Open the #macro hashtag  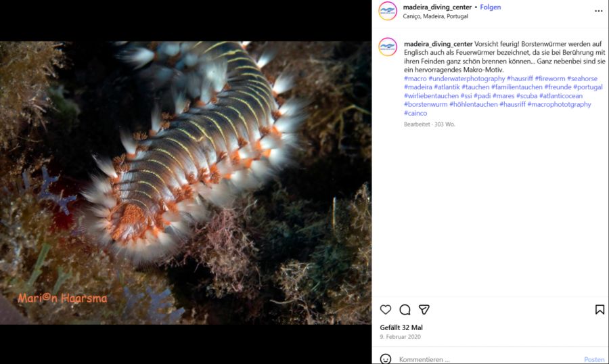(415, 78)
